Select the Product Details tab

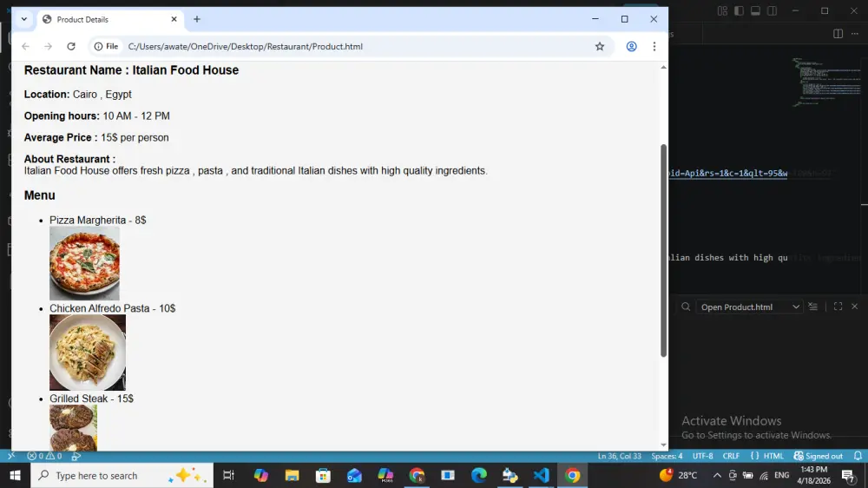(109, 19)
